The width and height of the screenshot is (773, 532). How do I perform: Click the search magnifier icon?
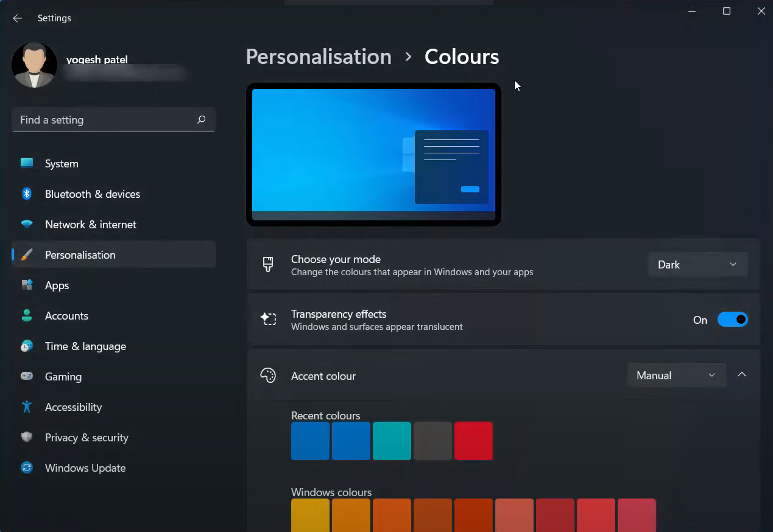(x=201, y=120)
